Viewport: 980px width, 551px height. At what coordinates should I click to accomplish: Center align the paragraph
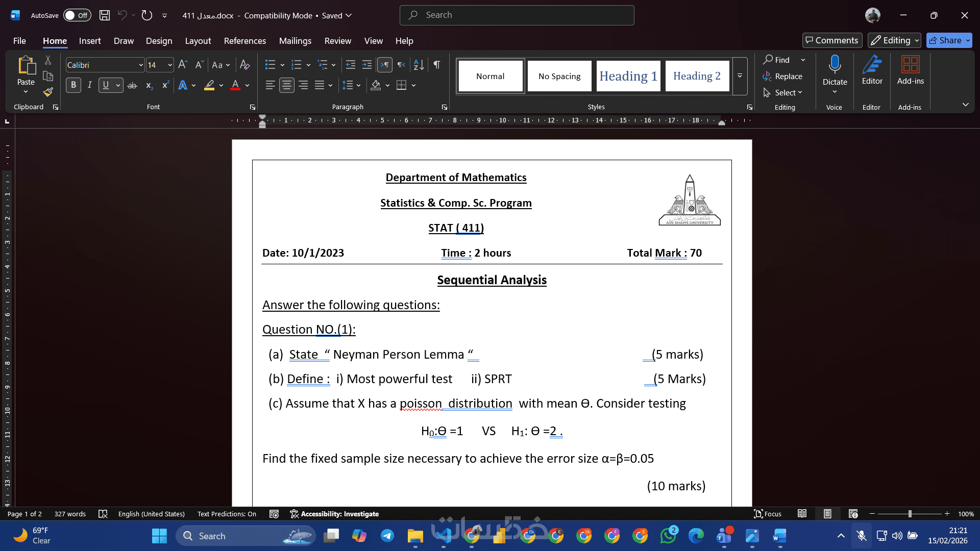click(x=287, y=85)
